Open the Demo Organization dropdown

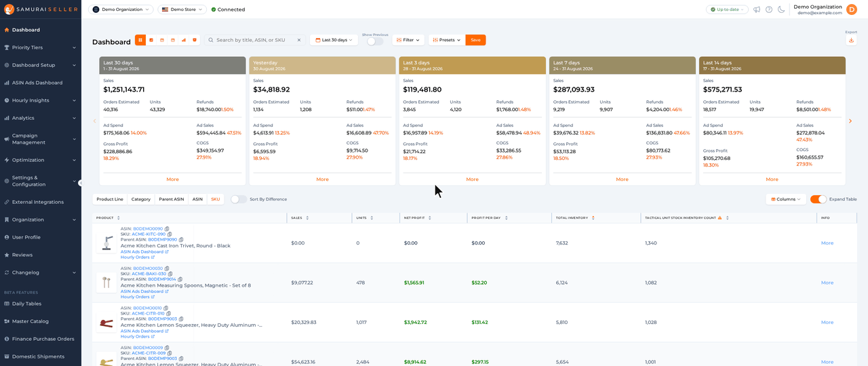[120, 9]
